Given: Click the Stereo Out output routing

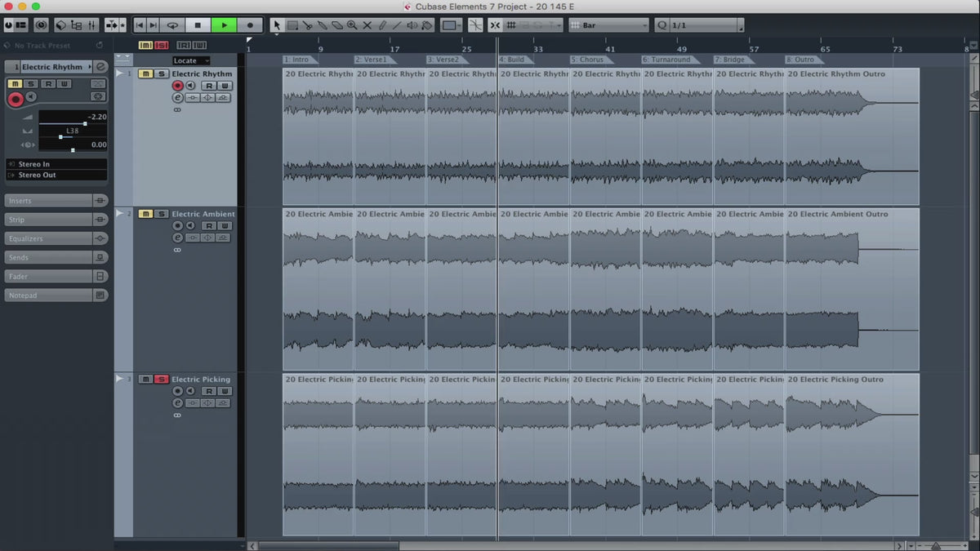Looking at the screenshot, I should (56, 175).
